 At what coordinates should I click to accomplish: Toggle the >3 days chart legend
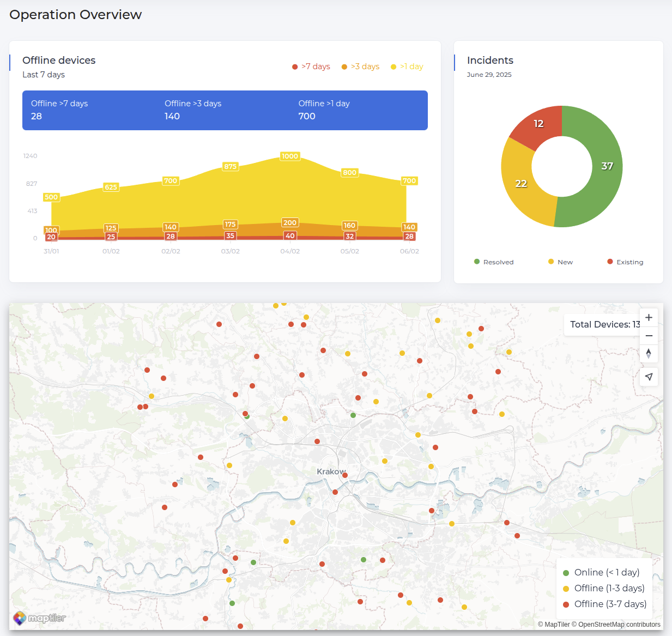pyautogui.click(x=360, y=66)
